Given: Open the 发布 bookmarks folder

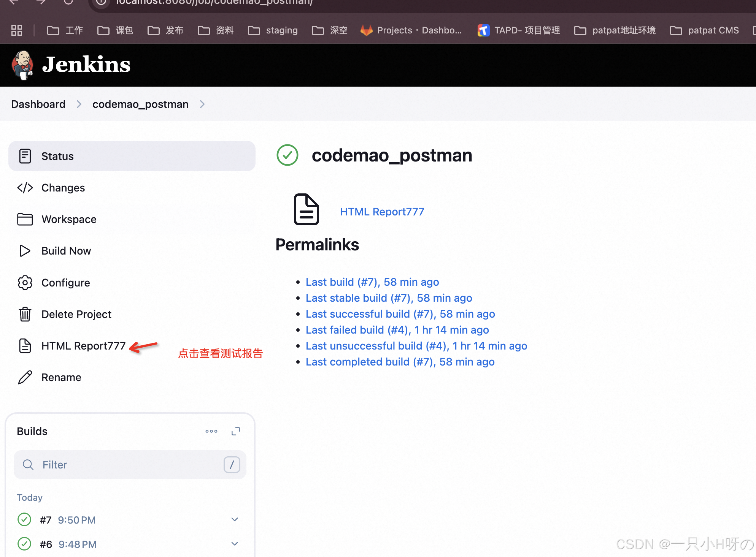Looking at the screenshot, I should 165,30.
